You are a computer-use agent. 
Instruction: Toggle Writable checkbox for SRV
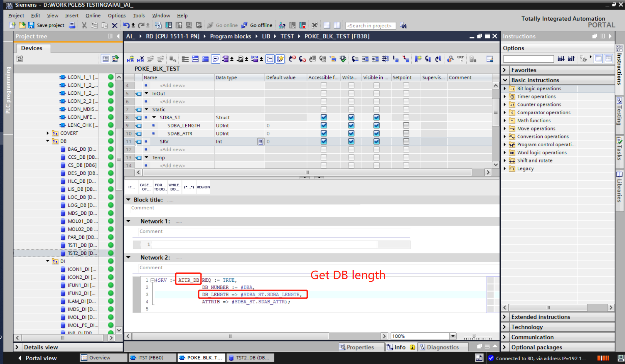pos(351,142)
